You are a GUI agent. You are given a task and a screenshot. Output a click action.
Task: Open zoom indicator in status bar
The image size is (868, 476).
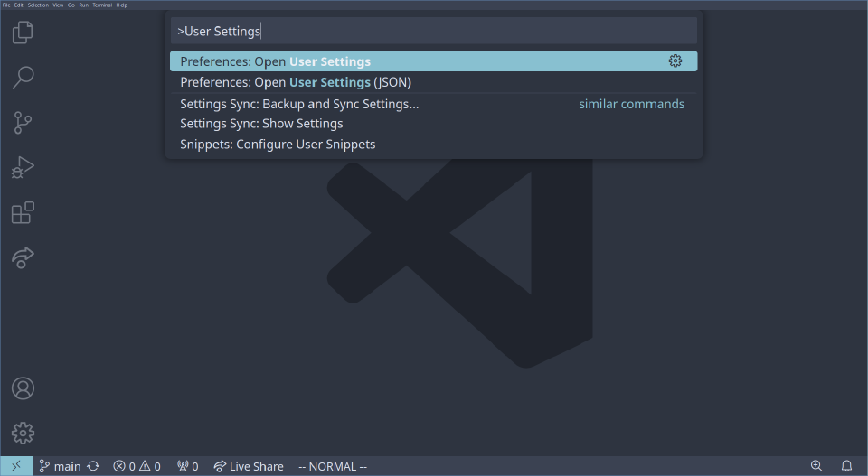point(816,466)
